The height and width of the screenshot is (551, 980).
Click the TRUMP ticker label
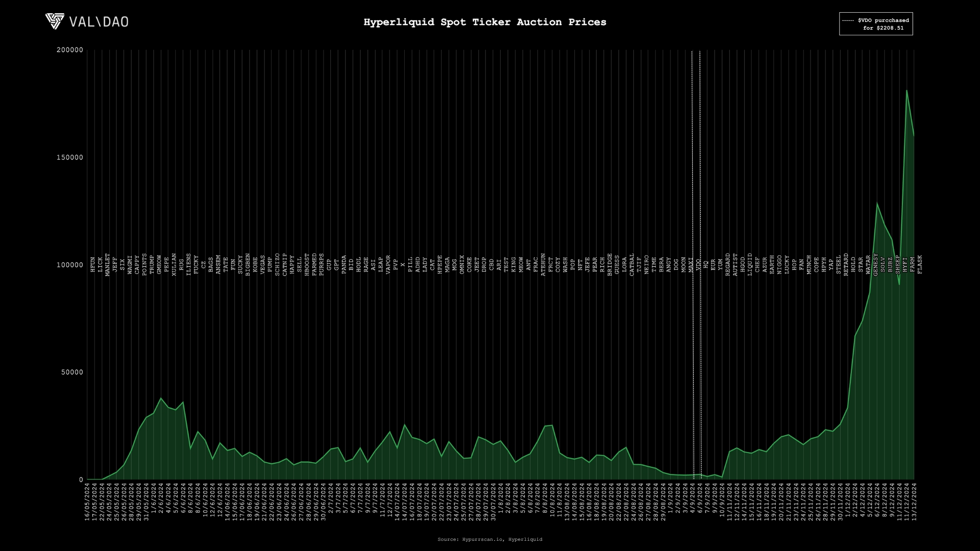pyautogui.click(x=152, y=265)
